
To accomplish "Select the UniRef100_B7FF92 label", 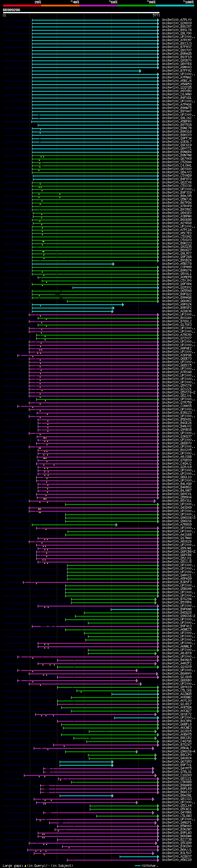I will (x=177, y=71).
